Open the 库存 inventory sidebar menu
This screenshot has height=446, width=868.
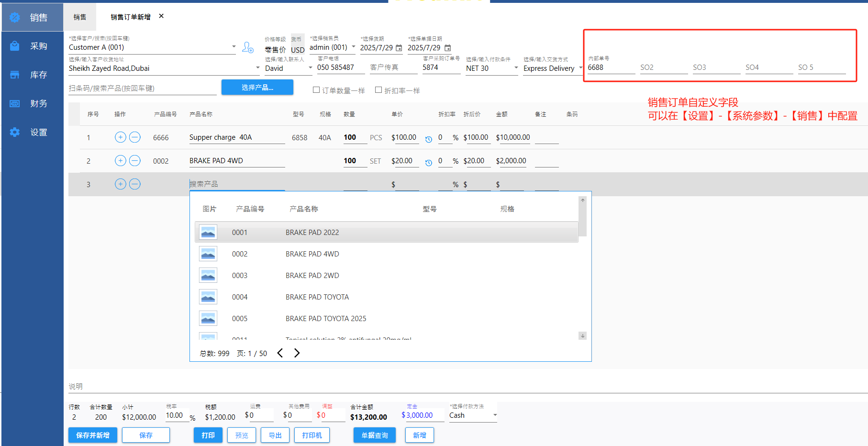click(33, 75)
